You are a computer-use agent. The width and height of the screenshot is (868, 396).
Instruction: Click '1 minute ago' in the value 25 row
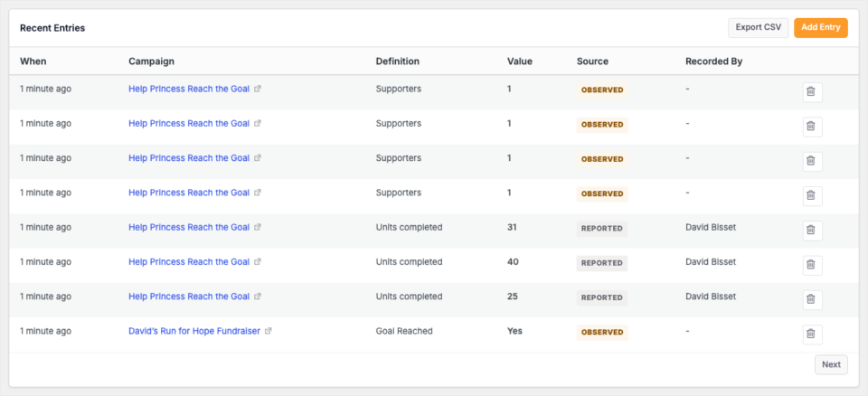45,297
